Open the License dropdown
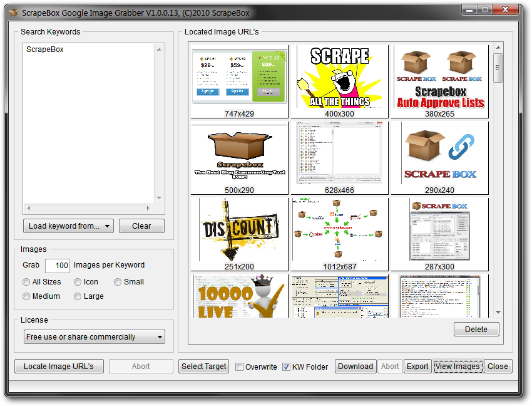The image size is (532, 406). (x=94, y=337)
